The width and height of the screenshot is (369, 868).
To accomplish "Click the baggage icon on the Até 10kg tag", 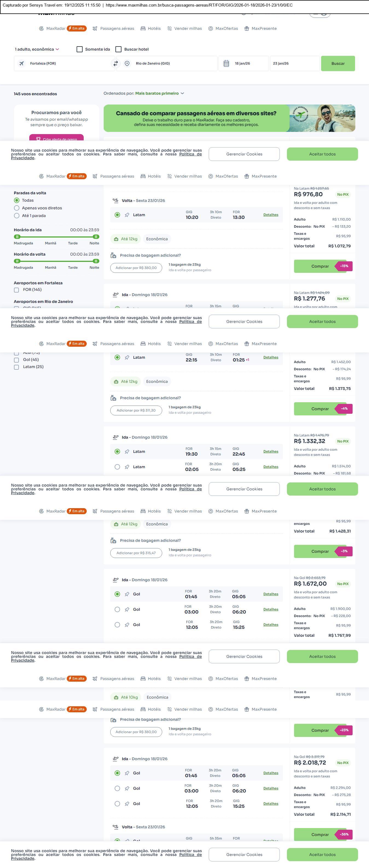I will (x=116, y=697).
